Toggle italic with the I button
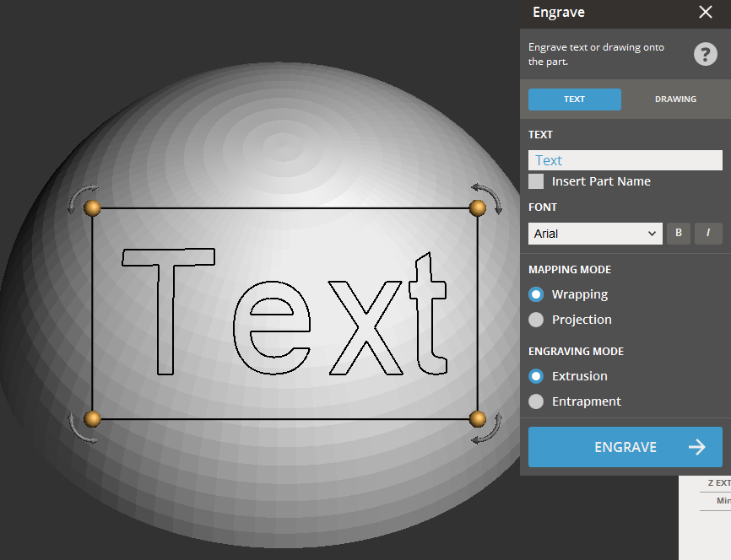The width and height of the screenshot is (731, 560). tap(708, 234)
